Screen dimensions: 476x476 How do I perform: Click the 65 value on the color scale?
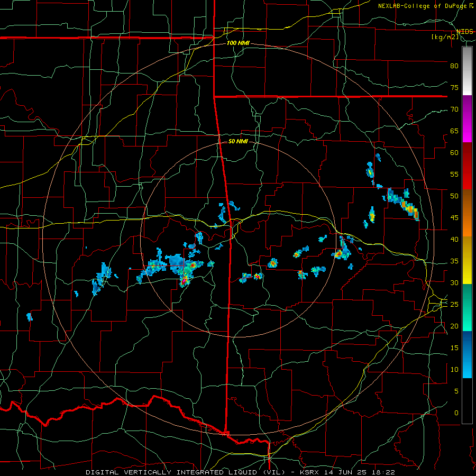point(454,131)
